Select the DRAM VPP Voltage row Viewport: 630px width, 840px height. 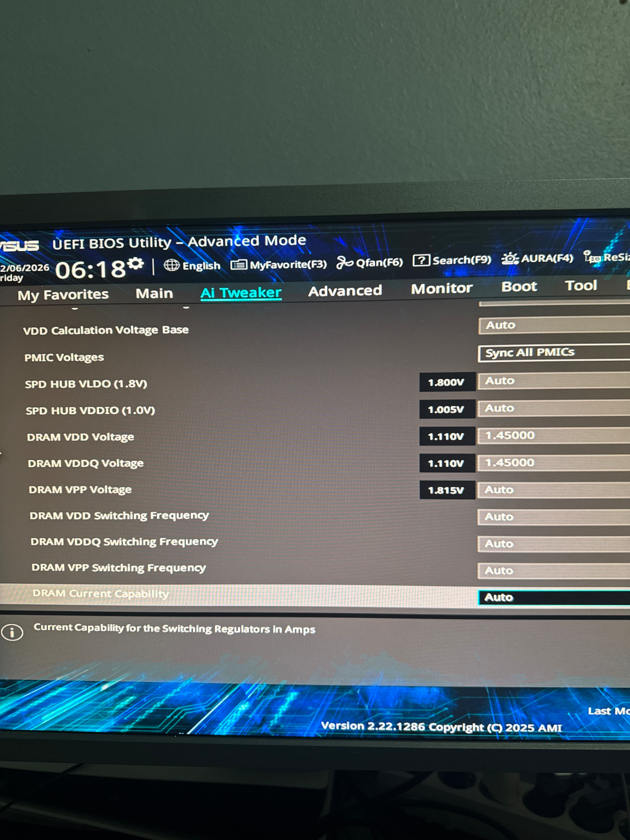pos(315,490)
